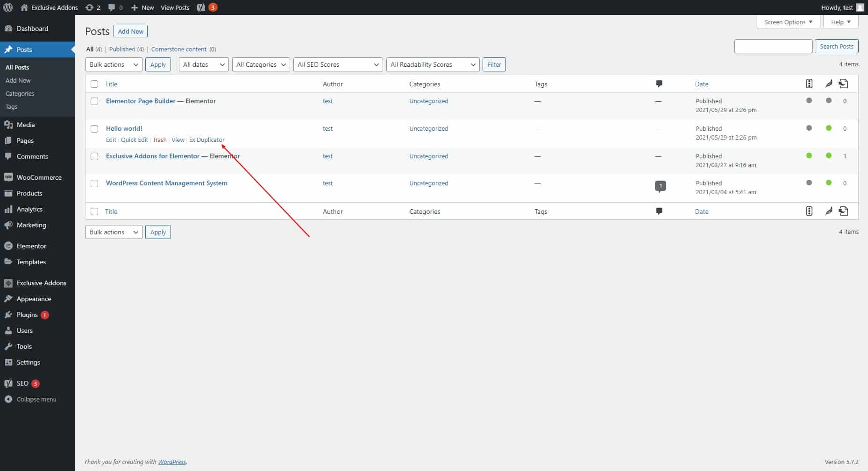This screenshot has height=471, width=868.
Task: Click the Yoast icon with 3 notifications
Action: [201, 7]
